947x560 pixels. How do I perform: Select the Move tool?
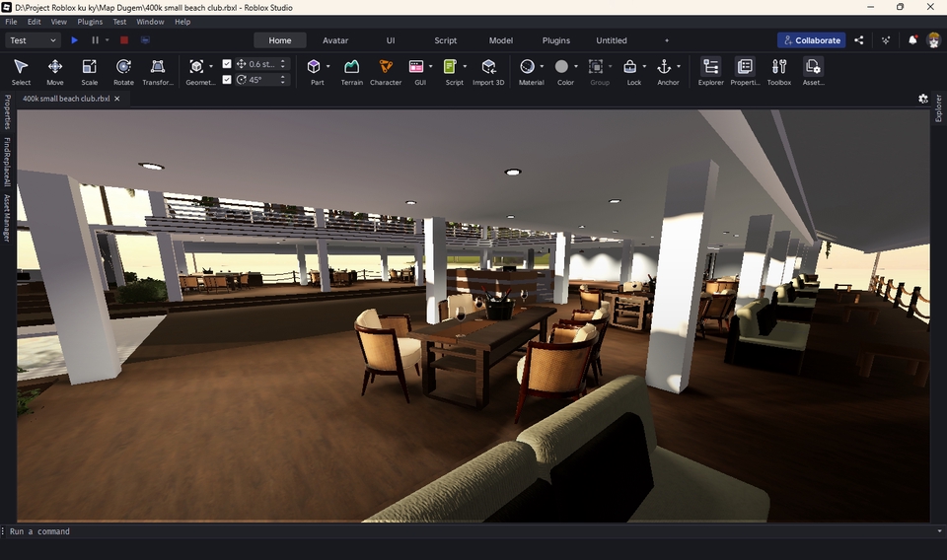55,71
